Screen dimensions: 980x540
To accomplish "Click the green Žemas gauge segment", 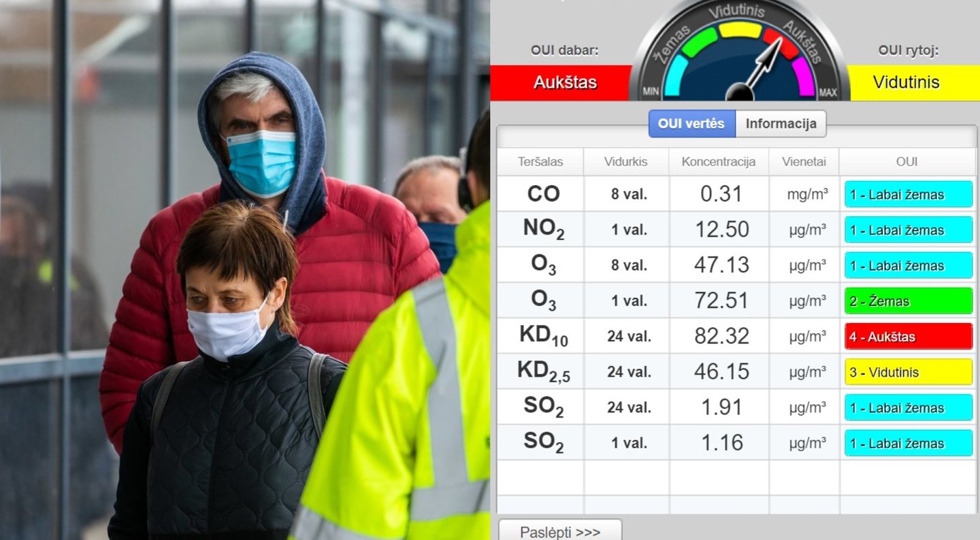I will (x=699, y=42).
